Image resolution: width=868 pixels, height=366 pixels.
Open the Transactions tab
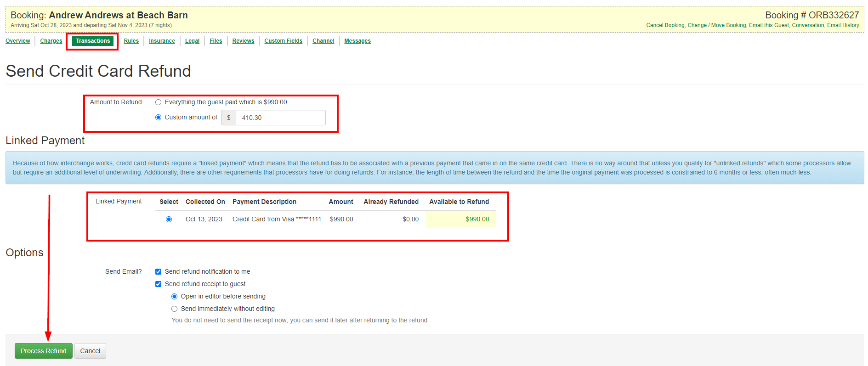93,41
